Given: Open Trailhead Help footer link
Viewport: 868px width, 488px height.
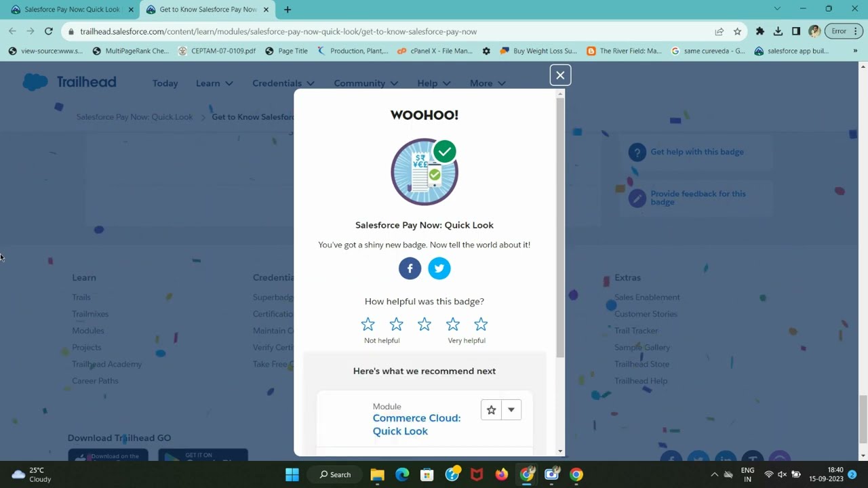Looking at the screenshot, I should tap(641, 381).
